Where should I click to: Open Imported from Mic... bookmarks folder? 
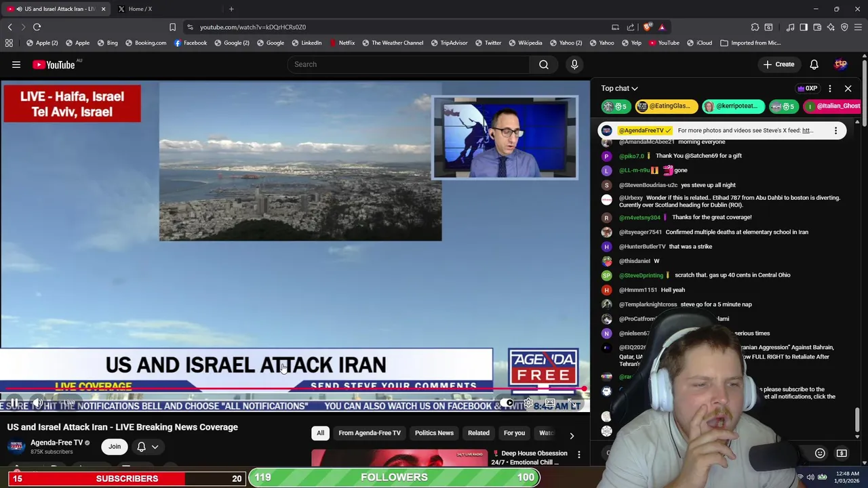[751, 43]
